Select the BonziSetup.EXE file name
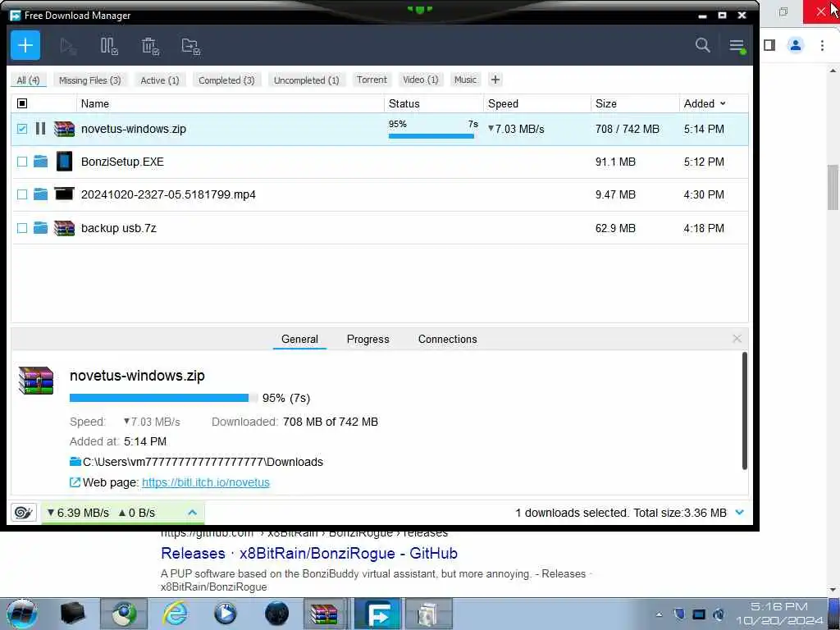The height and width of the screenshot is (630, 840). 122,162
